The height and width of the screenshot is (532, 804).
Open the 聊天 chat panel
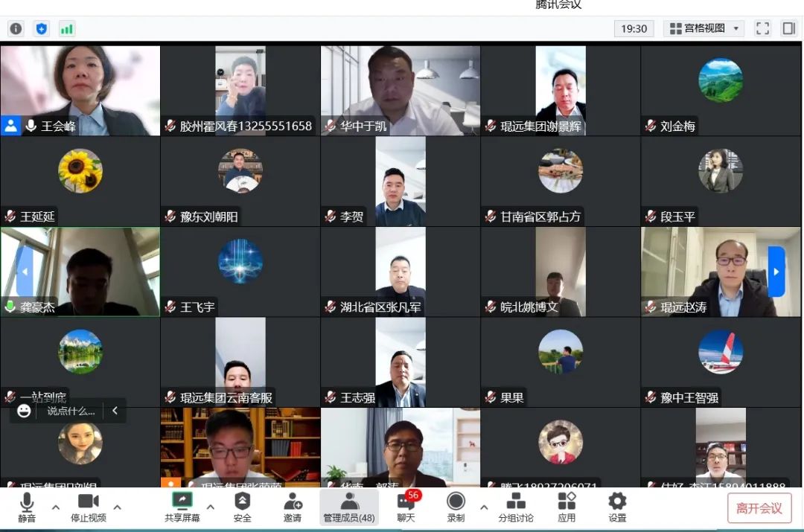coord(406,507)
